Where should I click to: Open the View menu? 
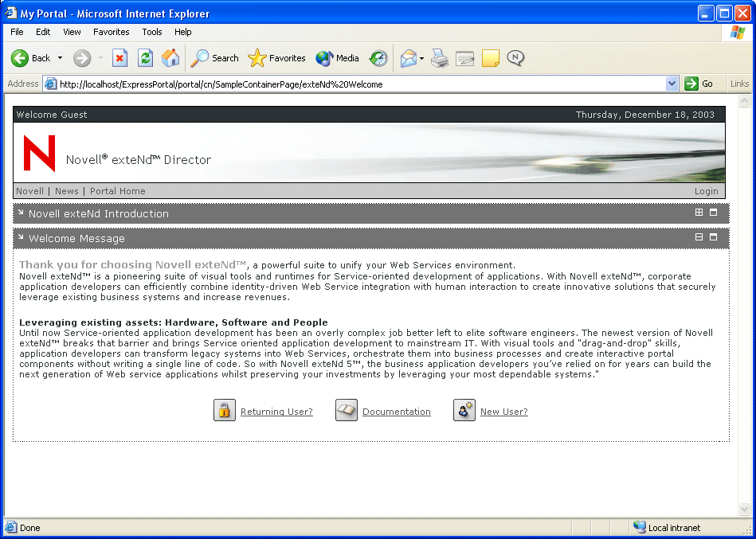pos(72,32)
